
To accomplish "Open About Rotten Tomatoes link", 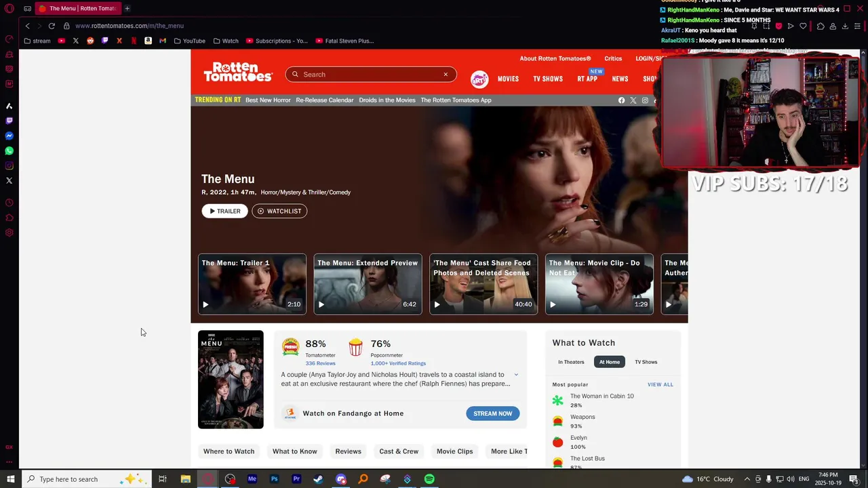I will click(555, 59).
